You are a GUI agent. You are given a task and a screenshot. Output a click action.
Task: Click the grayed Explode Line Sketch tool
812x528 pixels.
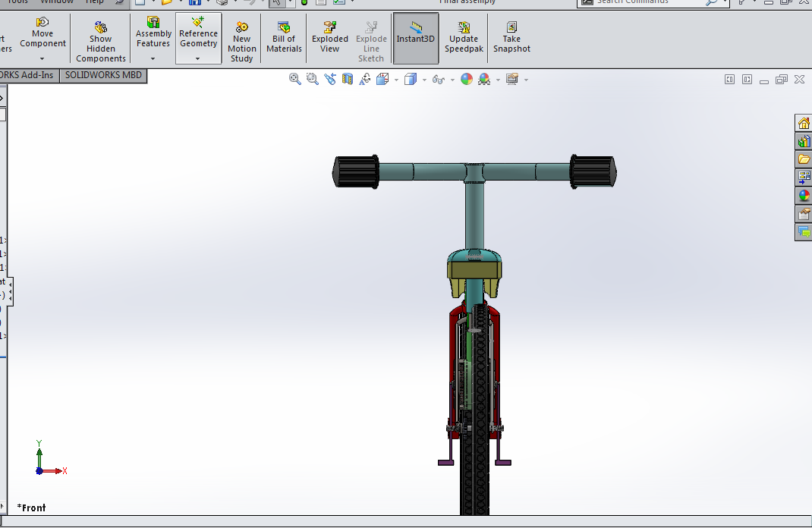(371, 42)
